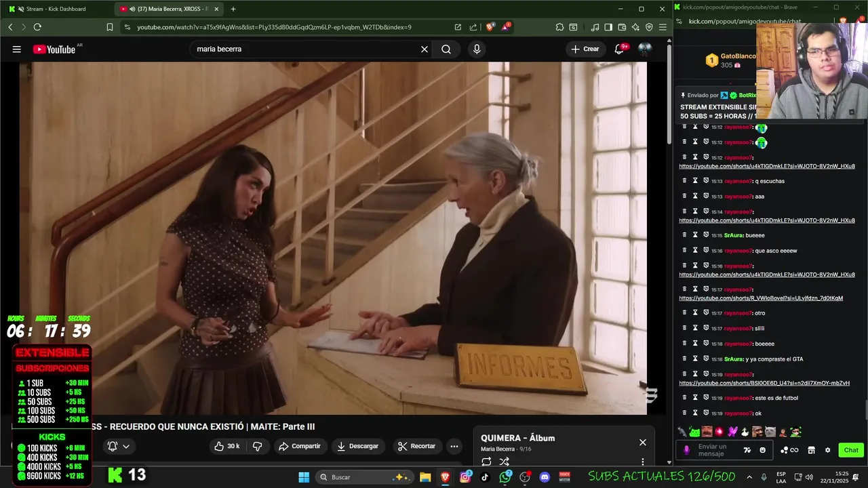Reload the YouTube page
The width and height of the screenshot is (868, 488).
coord(37,27)
